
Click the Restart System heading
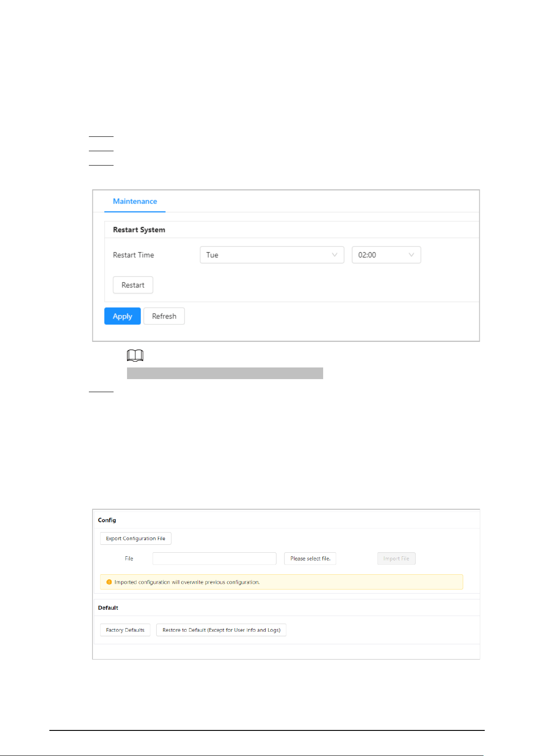pyautogui.click(x=139, y=230)
